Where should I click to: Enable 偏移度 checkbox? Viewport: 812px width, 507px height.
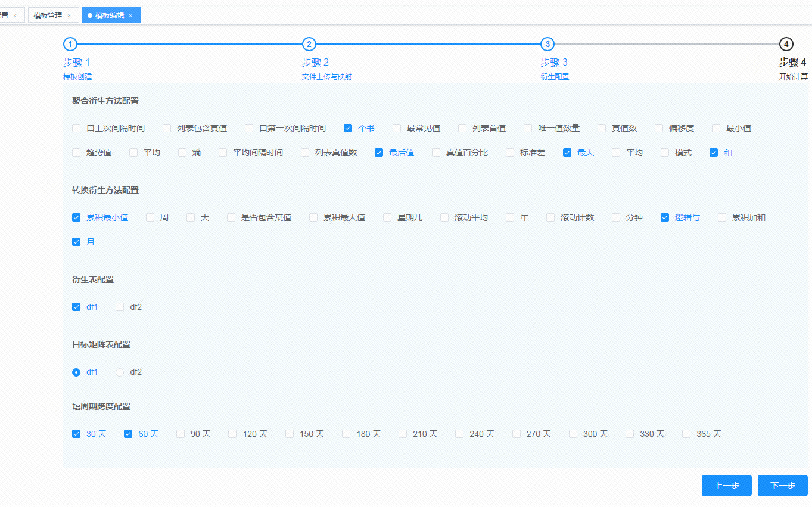coord(659,128)
